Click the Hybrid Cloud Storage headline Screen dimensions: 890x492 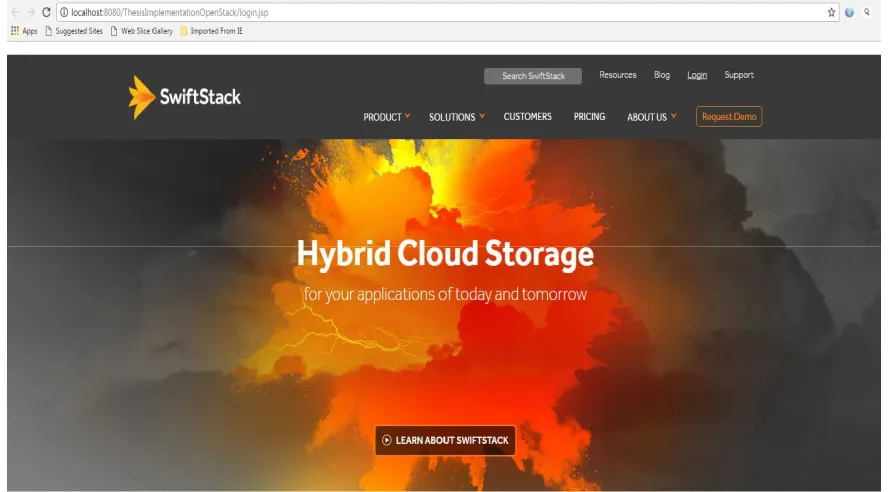[x=445, y=254]
